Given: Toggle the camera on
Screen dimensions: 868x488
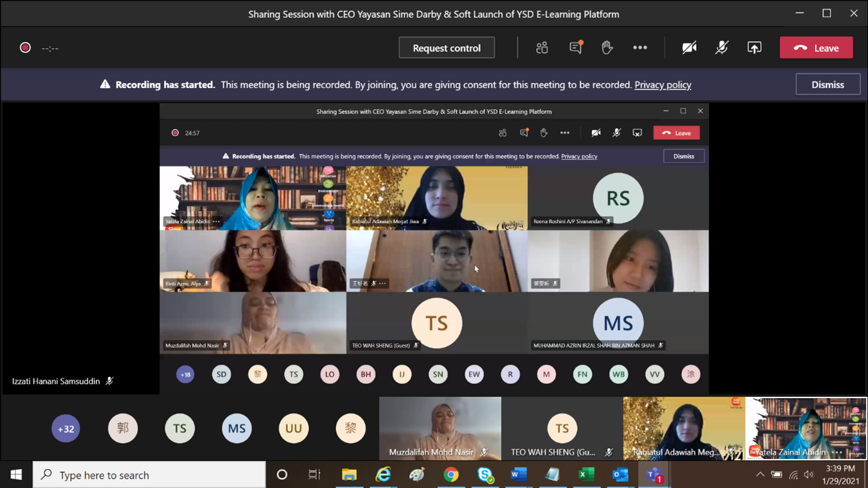Looking at the screenshot, I should (x=689, y=48).
